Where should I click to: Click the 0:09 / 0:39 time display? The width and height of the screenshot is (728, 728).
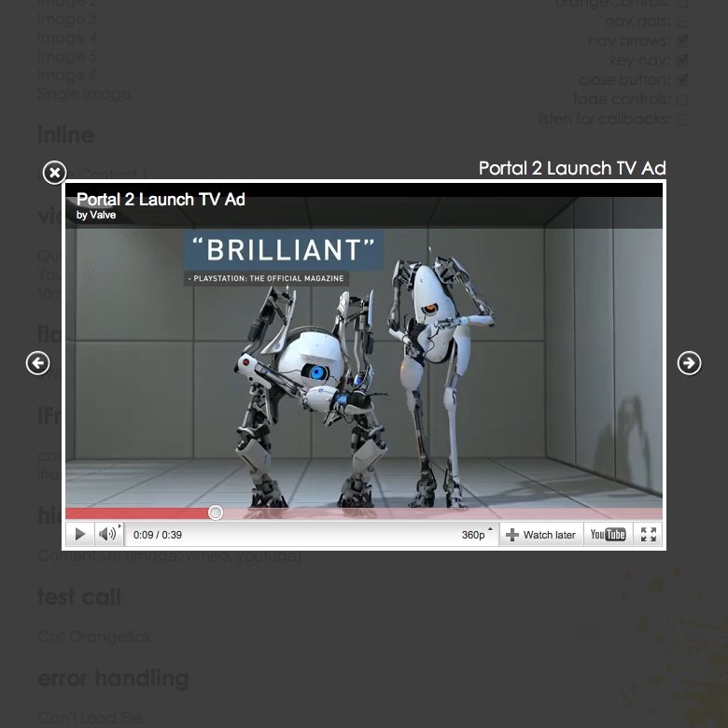coord(158,535)
